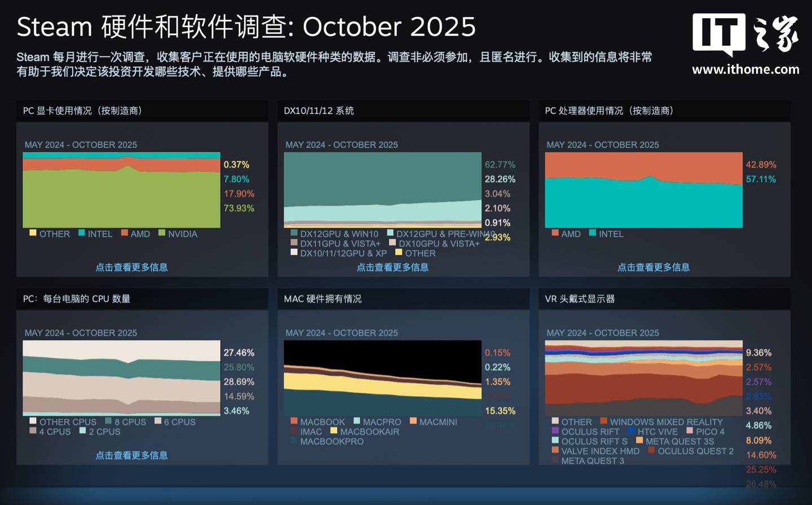The height and width of the screenshot is (505, 812).
Task: Select the OCULUS QUEST 2 legend swatch
Action: (x=651, y=450)
